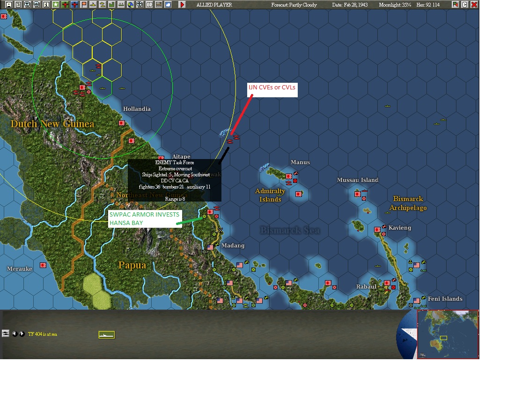Click the crosshair target toolbar icon
The image size is (507, 420).
(140, 5)
